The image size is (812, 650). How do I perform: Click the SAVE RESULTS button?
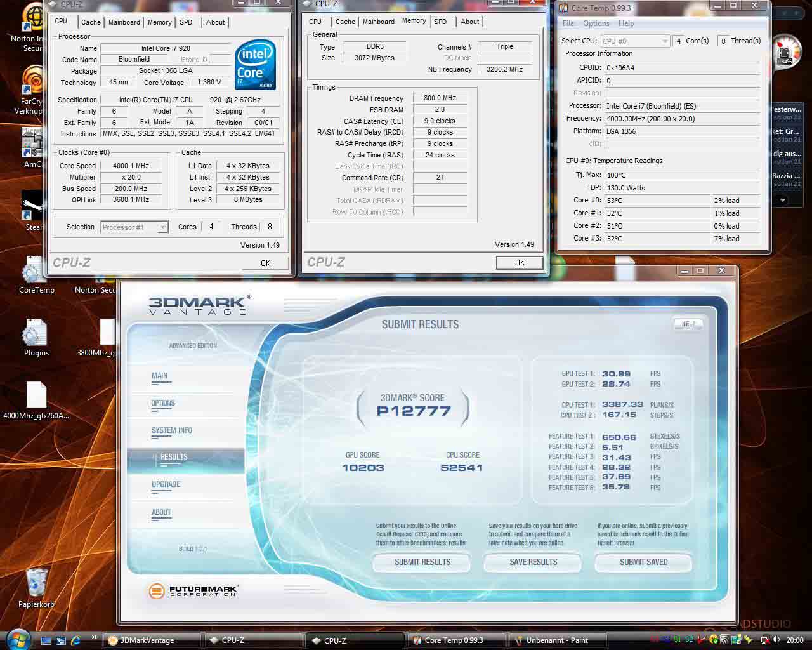click(x=533, y=562)
